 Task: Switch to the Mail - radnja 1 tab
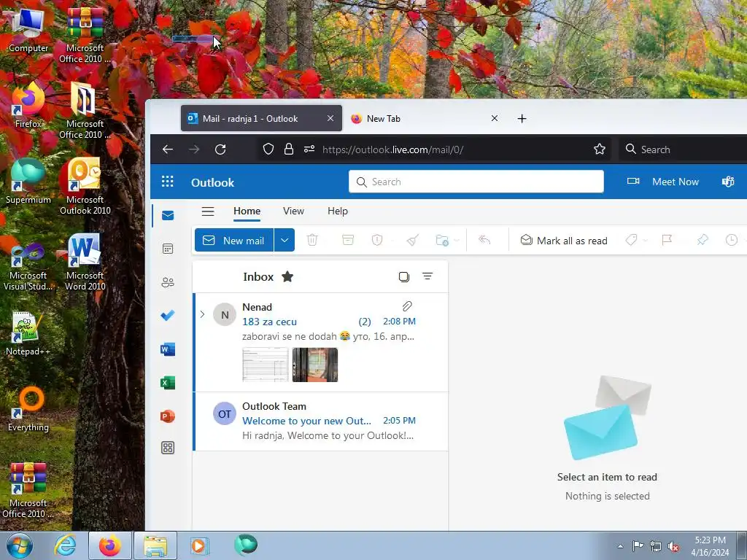(261, 119)
